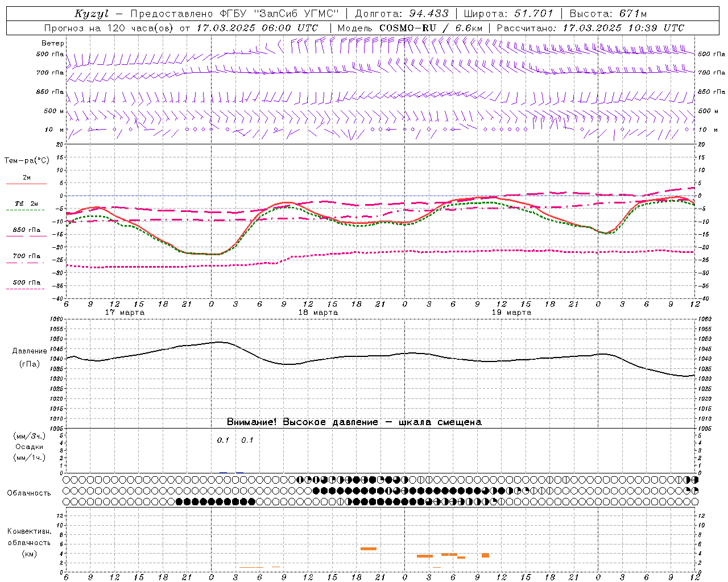This screenshot has width=728, height=582.
Task: Click the "Давление" pressure chart label
Action: point(30,351)
